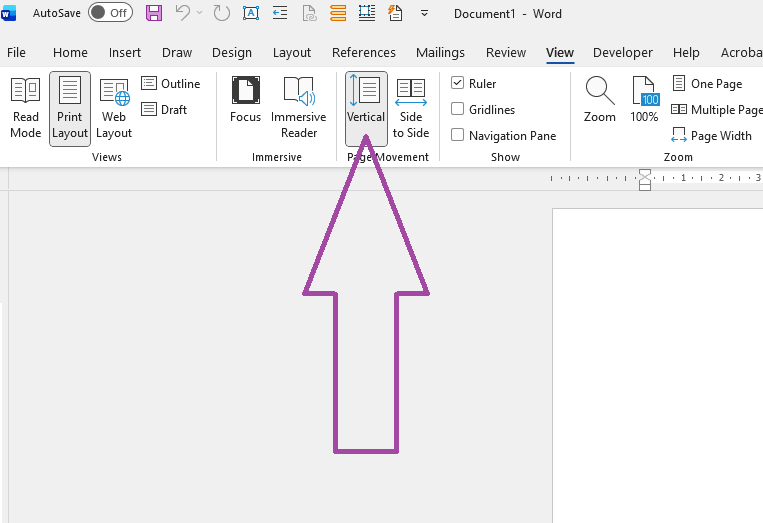The height and width of the screenshot is (523, 763).
Task: Click the Word application logo
Action: (8, 13)
